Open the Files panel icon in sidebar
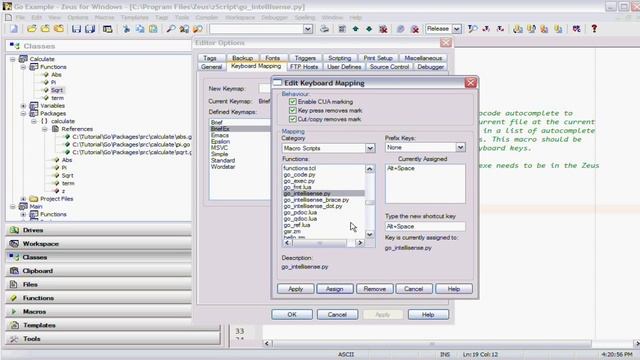The width and height of the screenshot is (640, 360). [14, 284]
